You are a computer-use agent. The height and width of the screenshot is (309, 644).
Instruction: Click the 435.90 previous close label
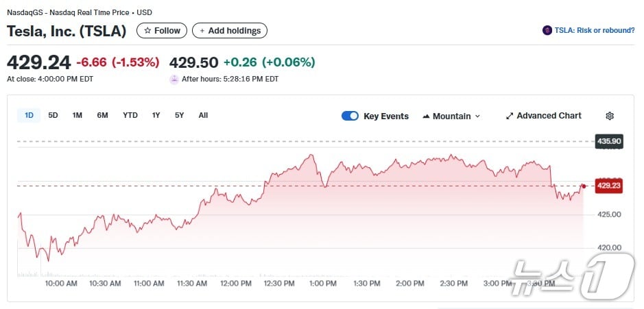click(x=608, y=141)
